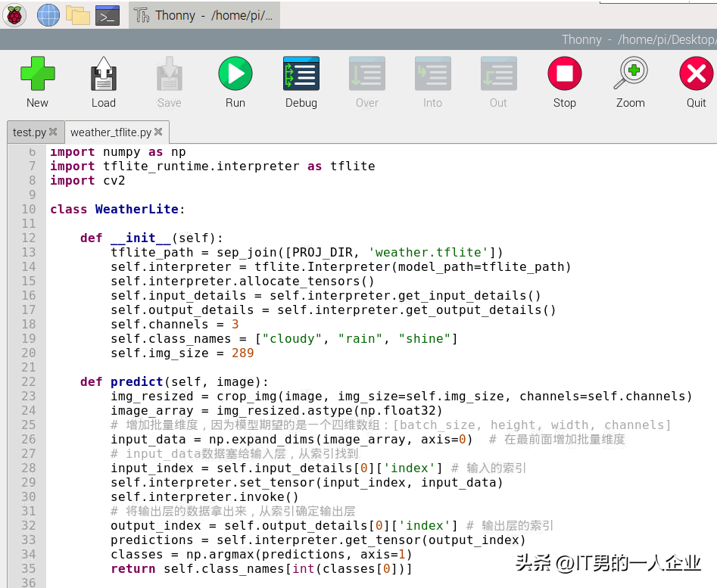Select the weather_tflite.py tab
The height and width of the screenshot is (588, 717).
(111, 132)
